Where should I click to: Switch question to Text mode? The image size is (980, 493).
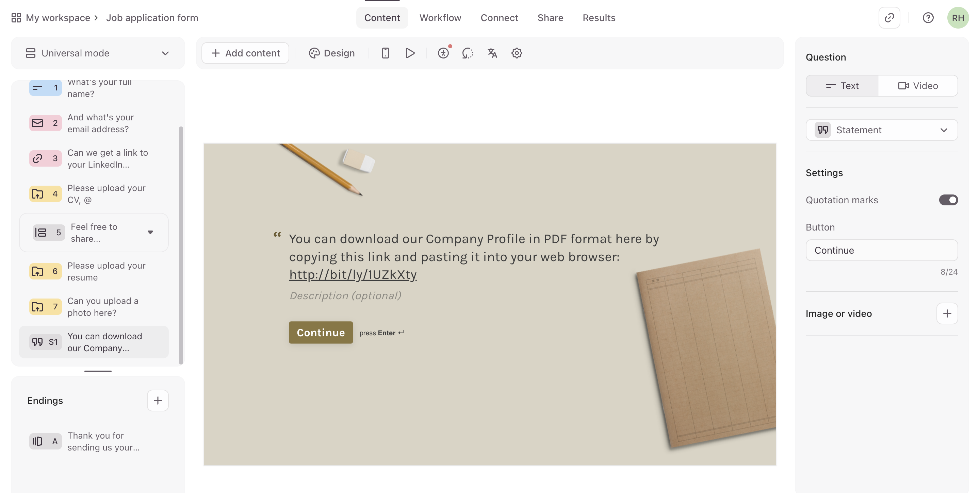[842, 86]
